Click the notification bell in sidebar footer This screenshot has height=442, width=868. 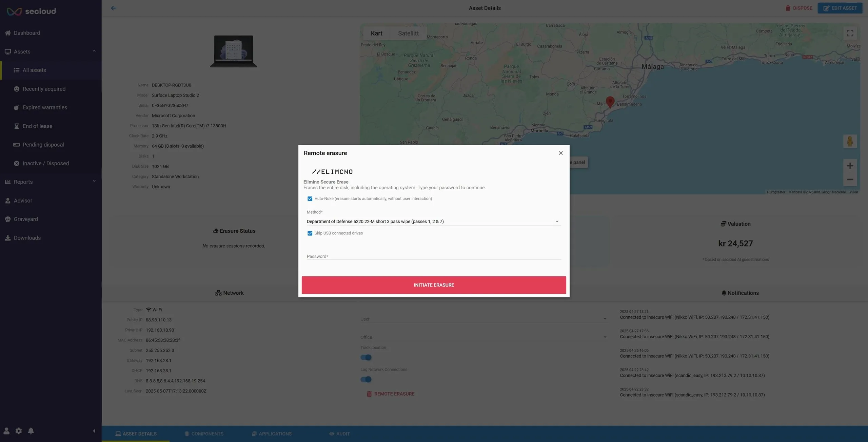[x=31, y=431]
